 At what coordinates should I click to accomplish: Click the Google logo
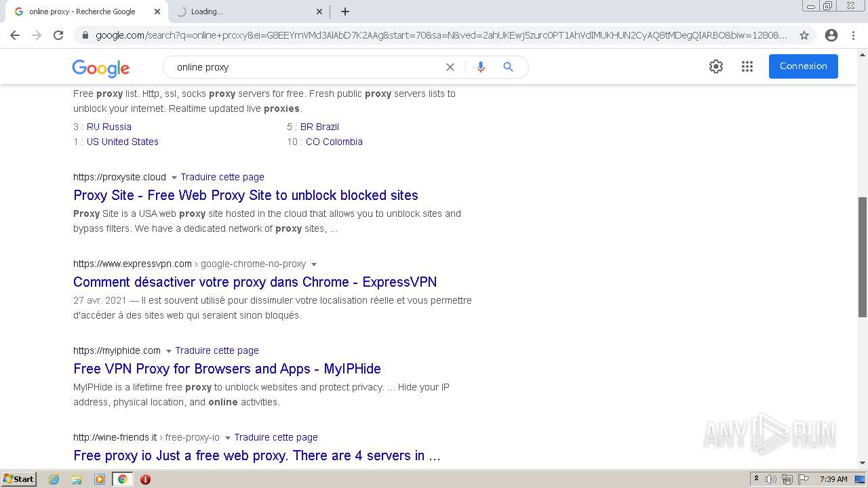pyautogui.click(x=100, y=68)
